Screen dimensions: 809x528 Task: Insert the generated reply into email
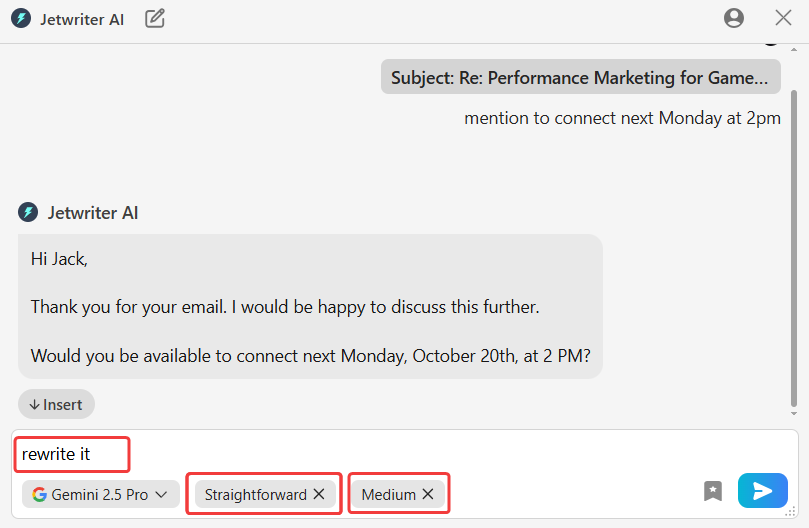(x=56, y=404)
